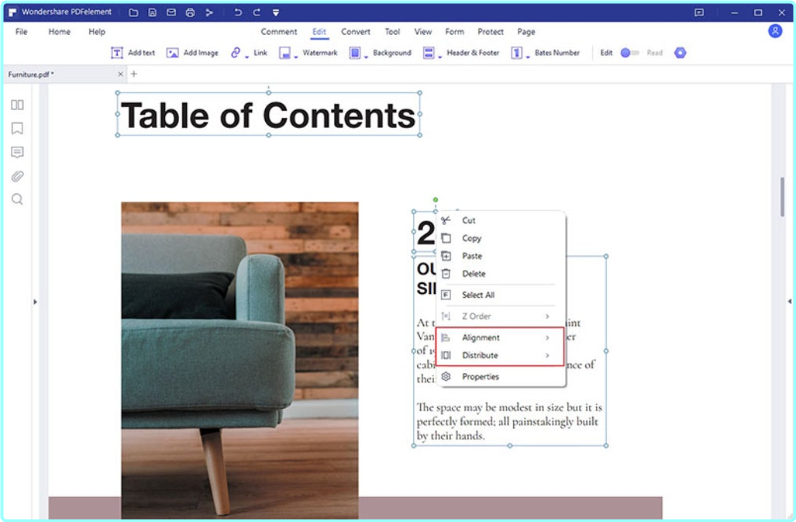Click the Add Image tool
The image size is (796, 522).
pos(192,53)
